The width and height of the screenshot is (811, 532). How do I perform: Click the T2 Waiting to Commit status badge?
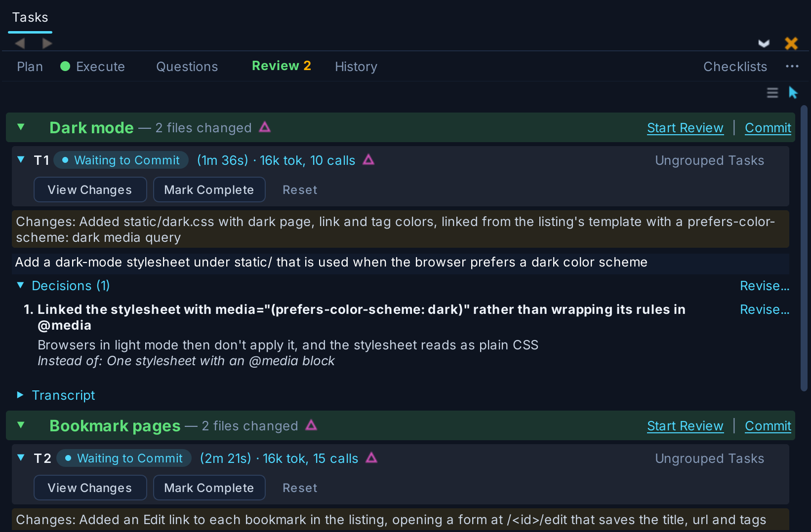(x=124, y=458)
